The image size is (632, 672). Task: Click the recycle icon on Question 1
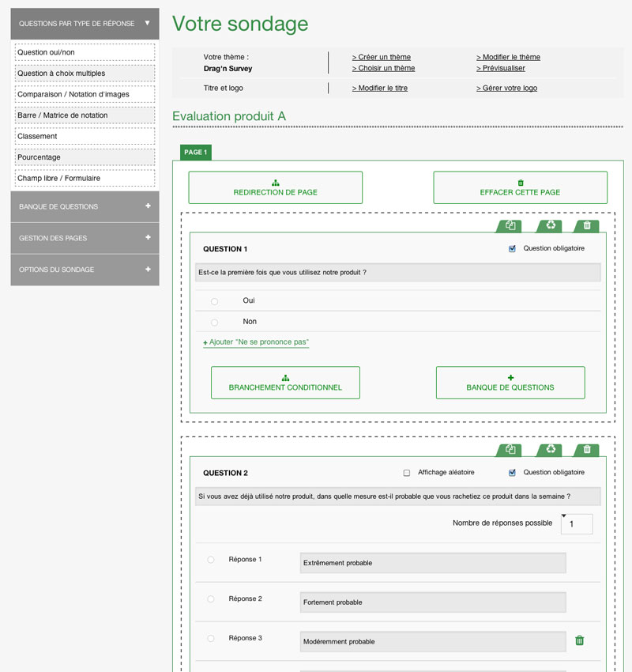pyautogui.click(x=550, y=226)
